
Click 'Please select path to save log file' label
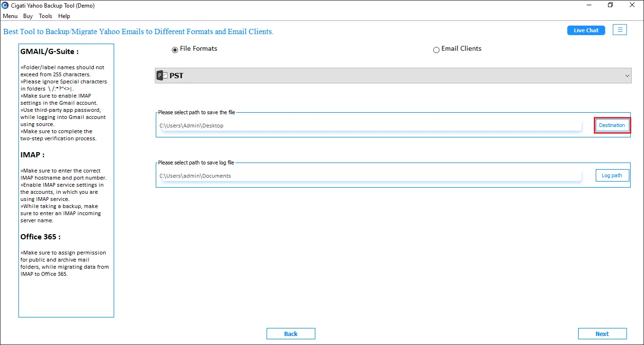(196, 163)
